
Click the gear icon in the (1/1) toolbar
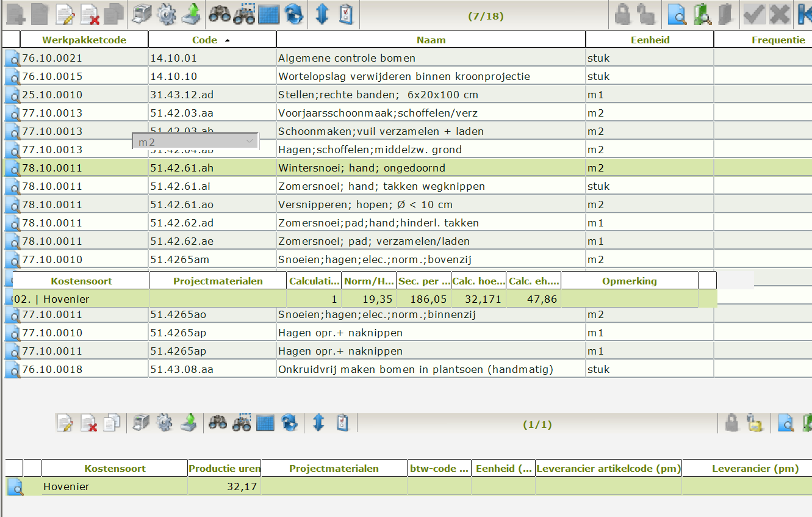tap(165, 422)
